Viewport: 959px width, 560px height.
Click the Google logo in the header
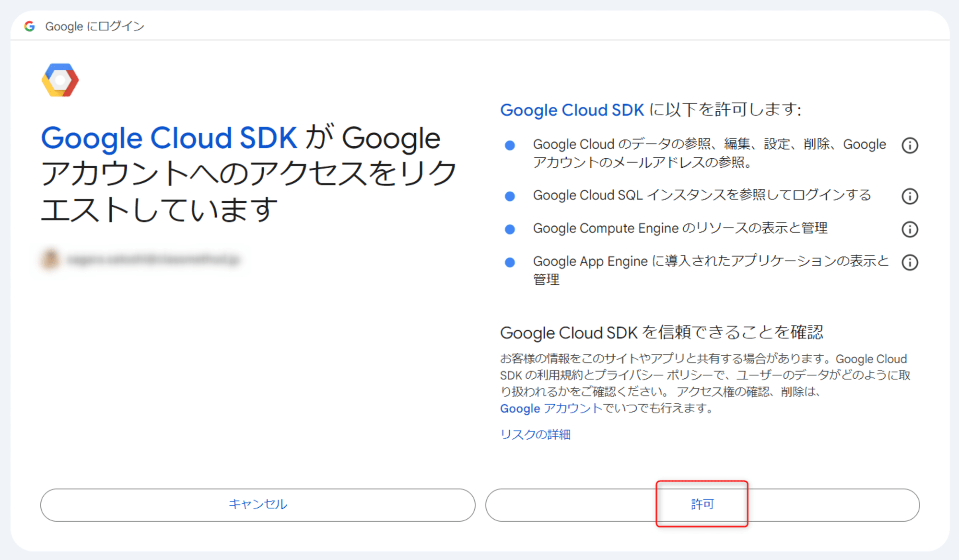[x=30, y=26]
